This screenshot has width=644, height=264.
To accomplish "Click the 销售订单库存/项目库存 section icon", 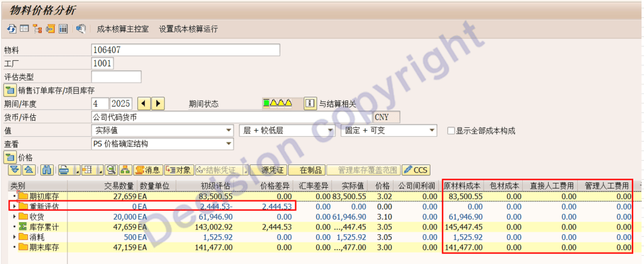I will point(10,90).
